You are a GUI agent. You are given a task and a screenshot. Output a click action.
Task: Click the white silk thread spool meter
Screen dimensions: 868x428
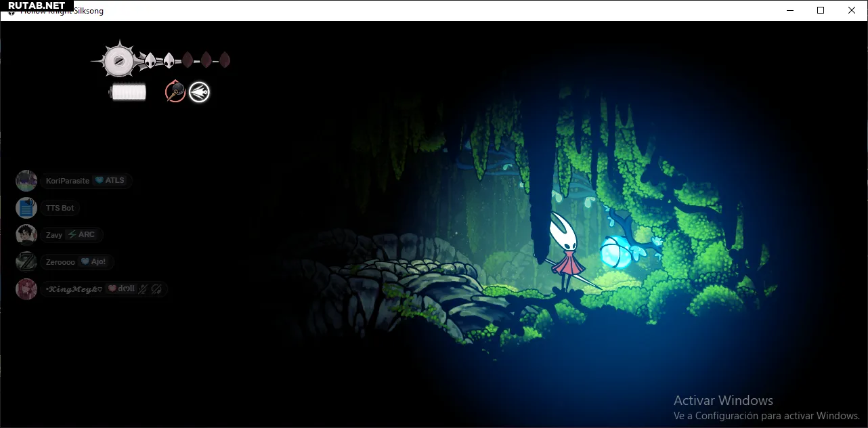tap(129, 92)
